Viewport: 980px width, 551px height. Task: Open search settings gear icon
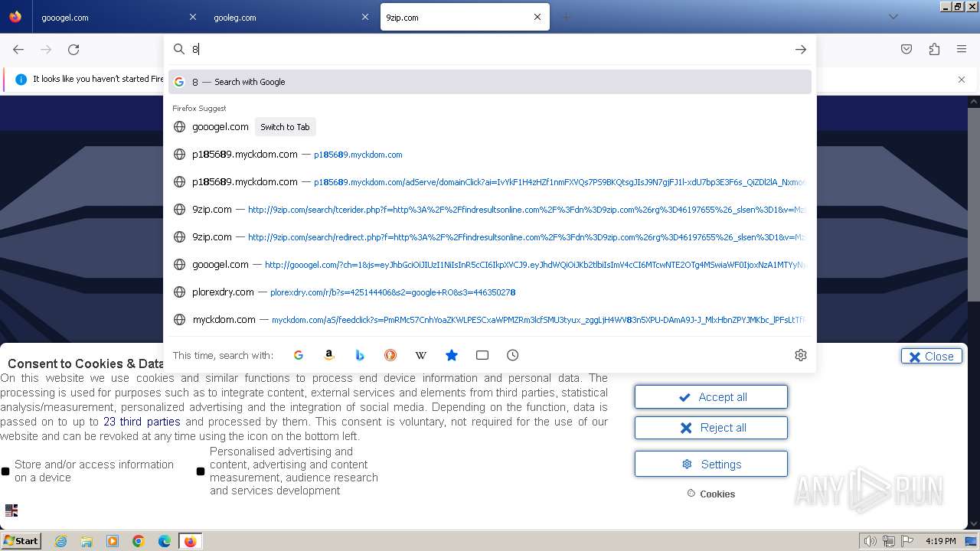coord(801,355)
